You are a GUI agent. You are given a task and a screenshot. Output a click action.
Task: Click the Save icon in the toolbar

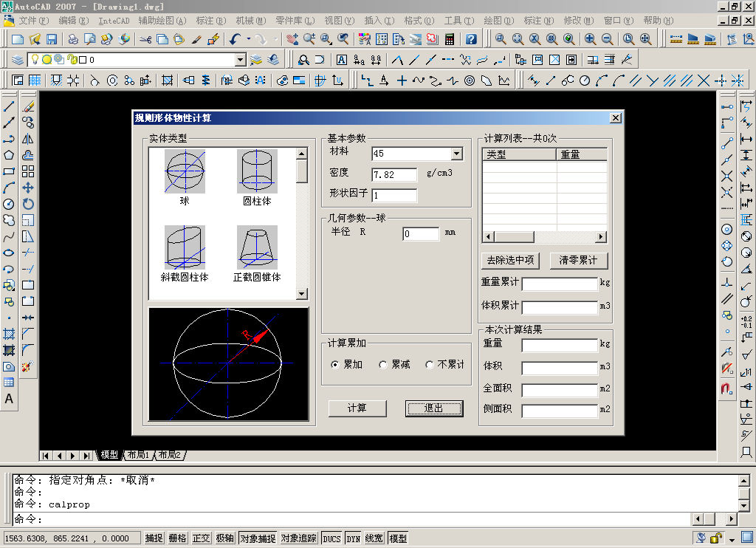(x=52, y=39)
